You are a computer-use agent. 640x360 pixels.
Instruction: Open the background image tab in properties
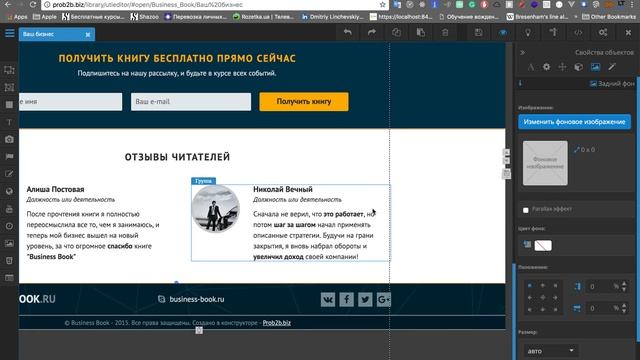(x=596, y=67)
